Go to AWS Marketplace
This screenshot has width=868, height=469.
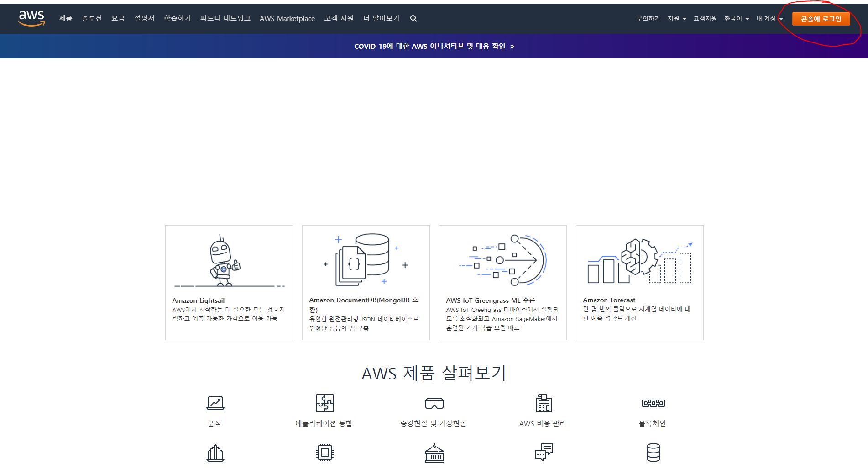(287, 18)
